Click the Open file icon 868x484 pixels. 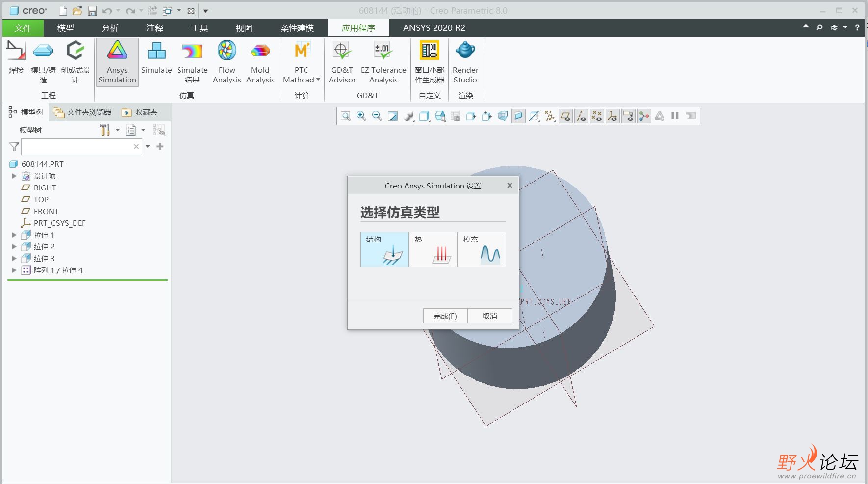77,11
